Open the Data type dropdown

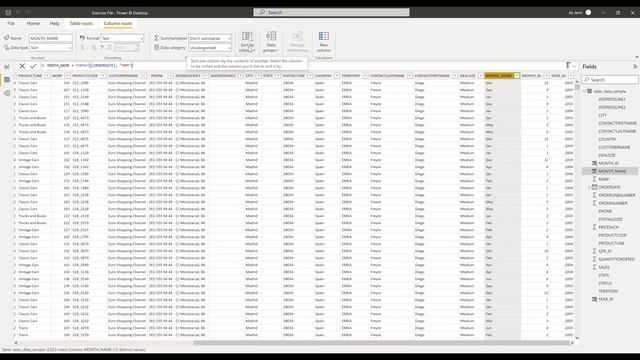[x=51, y=48]
